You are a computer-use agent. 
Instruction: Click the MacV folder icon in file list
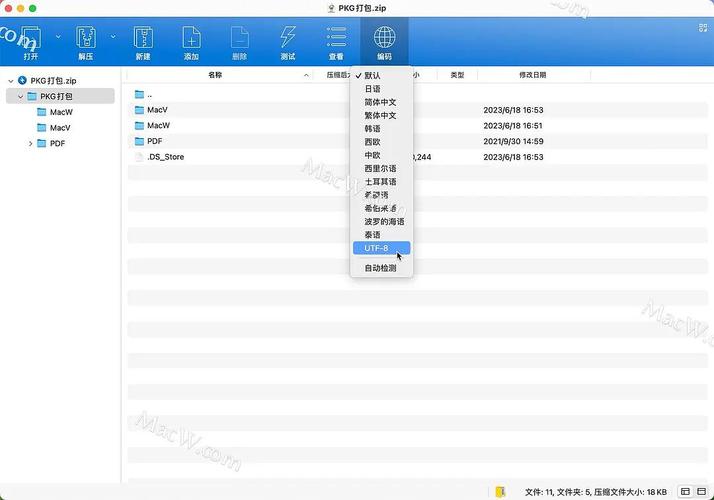point(139,110)
